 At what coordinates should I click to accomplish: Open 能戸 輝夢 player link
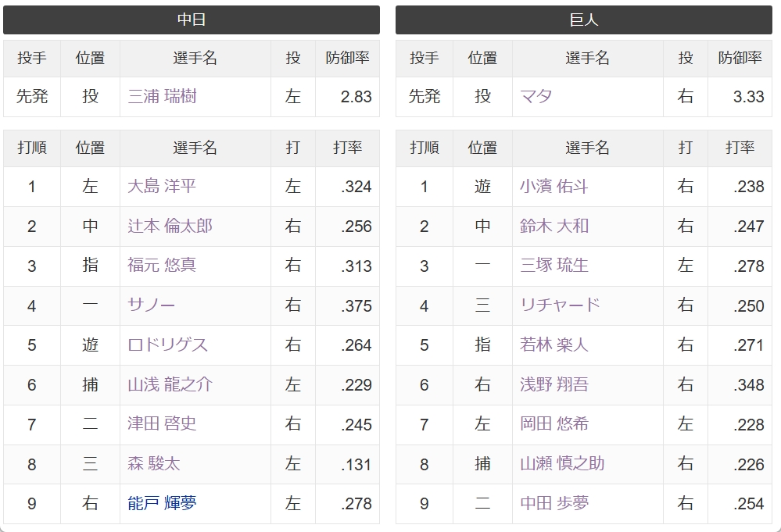pos(162,503)
